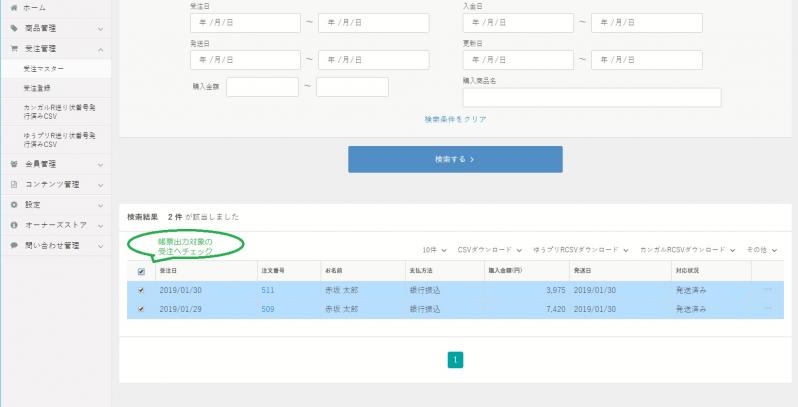The width and height of the screenshot is (798, 407).
Task: Click the 更新日 end date field
Action: [x=647, y=60]
